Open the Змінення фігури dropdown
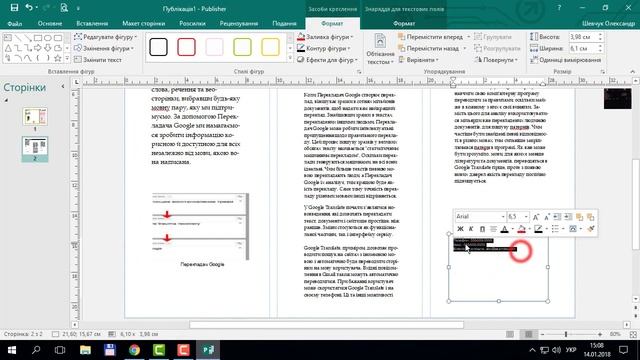The height and width of the screenshot is (360, 640). pos(104,48)
